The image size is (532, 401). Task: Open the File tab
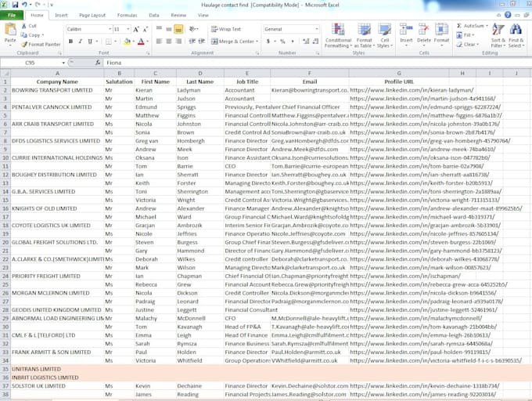point(12,16)
